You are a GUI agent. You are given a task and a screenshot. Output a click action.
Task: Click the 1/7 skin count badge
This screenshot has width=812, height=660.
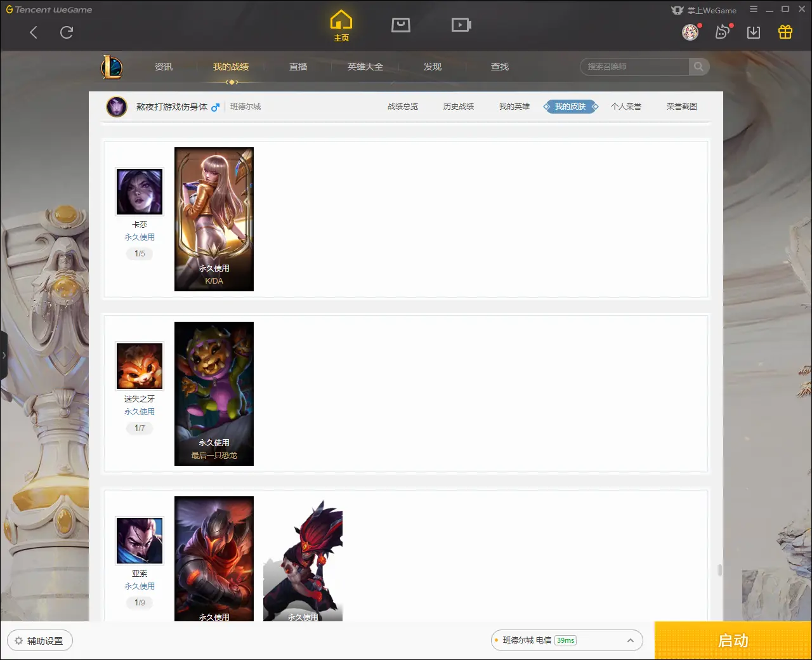click(140, 428)
